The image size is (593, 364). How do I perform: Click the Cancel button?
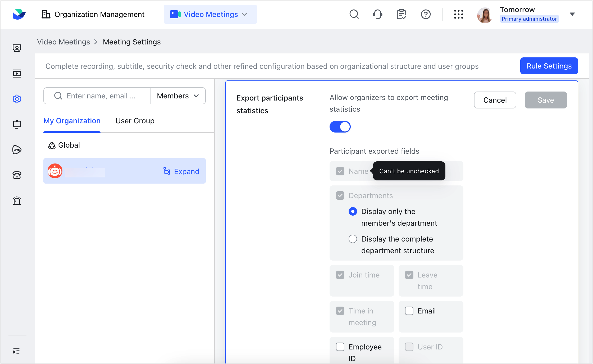pos(495,100)
